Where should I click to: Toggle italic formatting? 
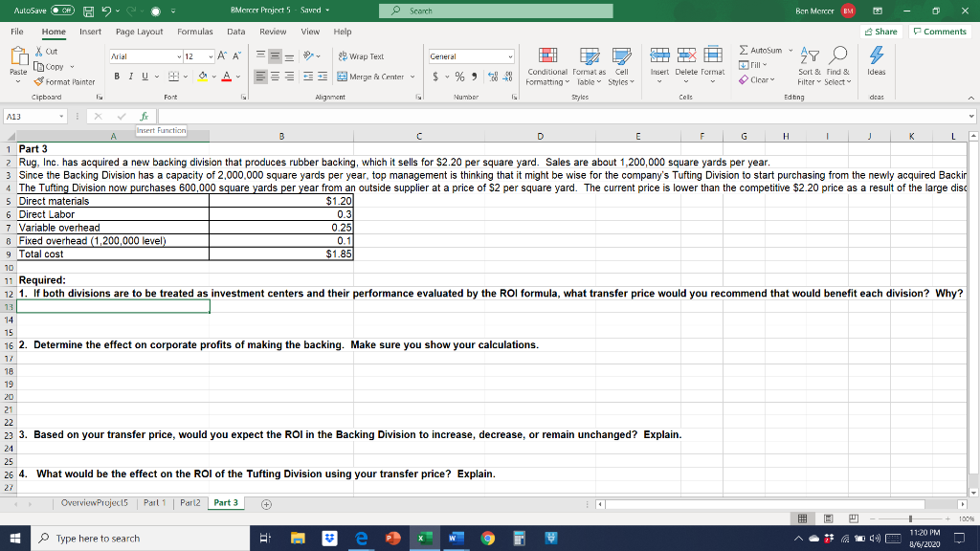pos(130,77)
